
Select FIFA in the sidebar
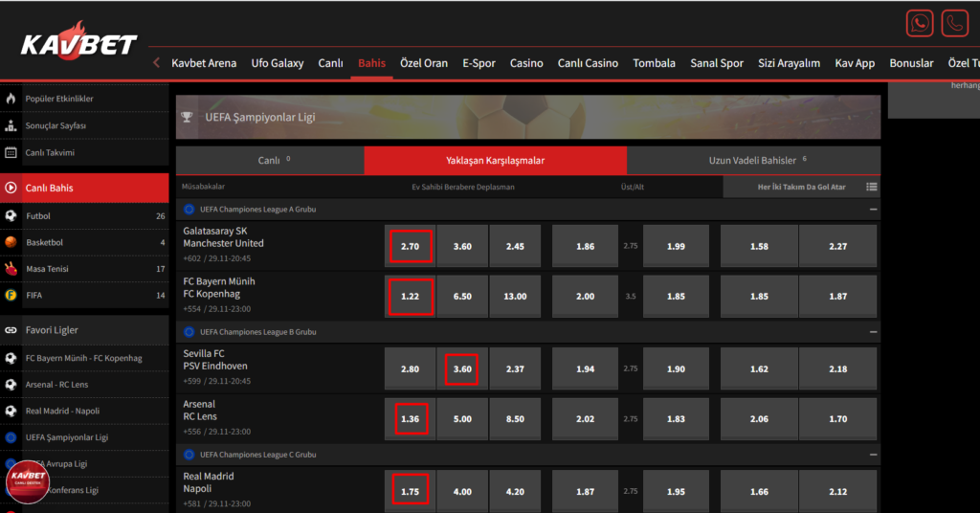coord(33,295)
